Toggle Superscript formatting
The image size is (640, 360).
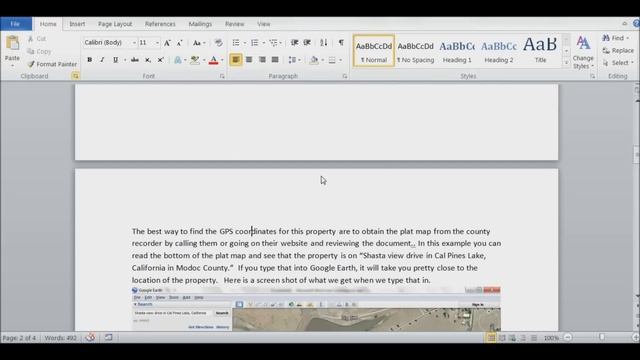(160, 60)
